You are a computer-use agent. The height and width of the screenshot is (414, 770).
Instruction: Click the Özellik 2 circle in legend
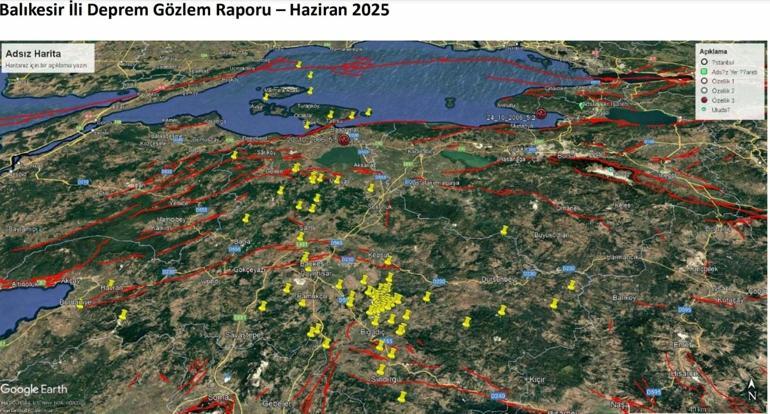pyautogui.click(x=704, y=90)
